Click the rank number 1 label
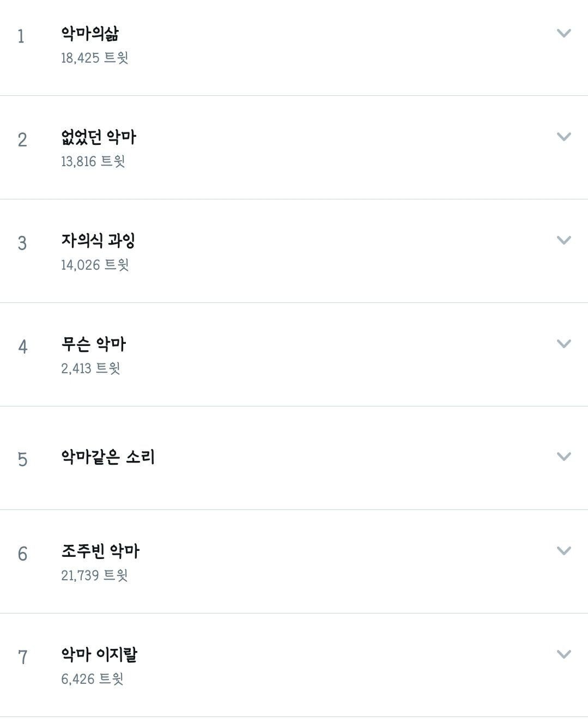The image size is (588, 723). point(21,37)
